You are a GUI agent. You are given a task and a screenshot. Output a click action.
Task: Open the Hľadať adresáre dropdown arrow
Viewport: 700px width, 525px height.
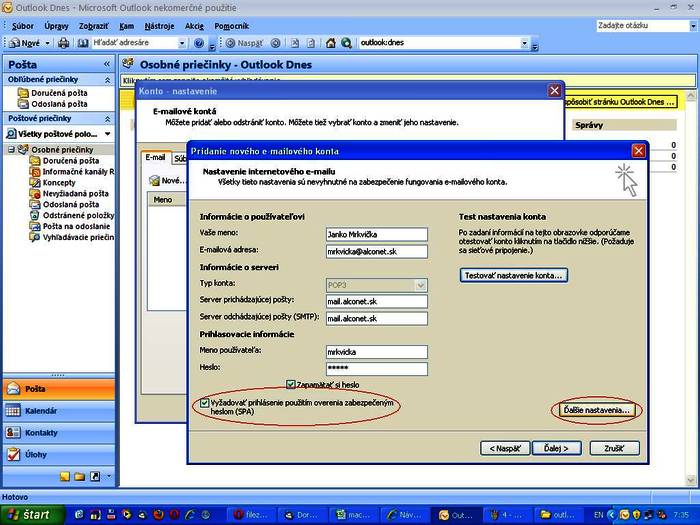pyautogui.click(x=182, y=43)
